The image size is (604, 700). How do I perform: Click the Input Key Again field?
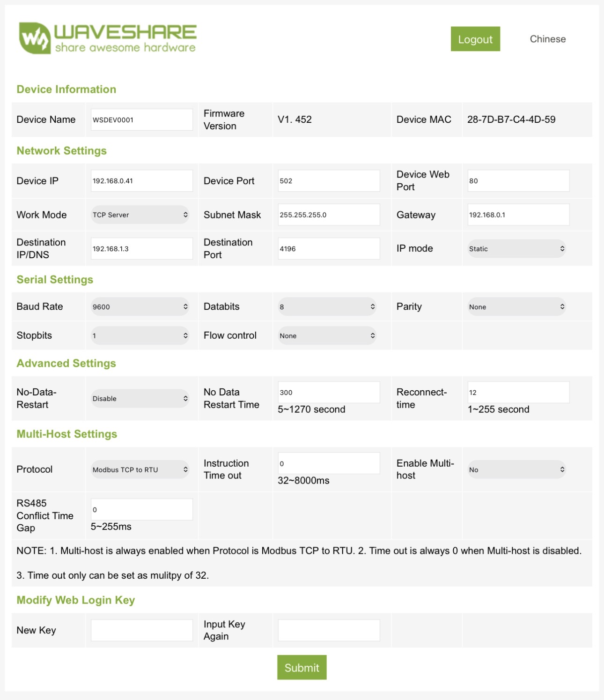(329, 630)
